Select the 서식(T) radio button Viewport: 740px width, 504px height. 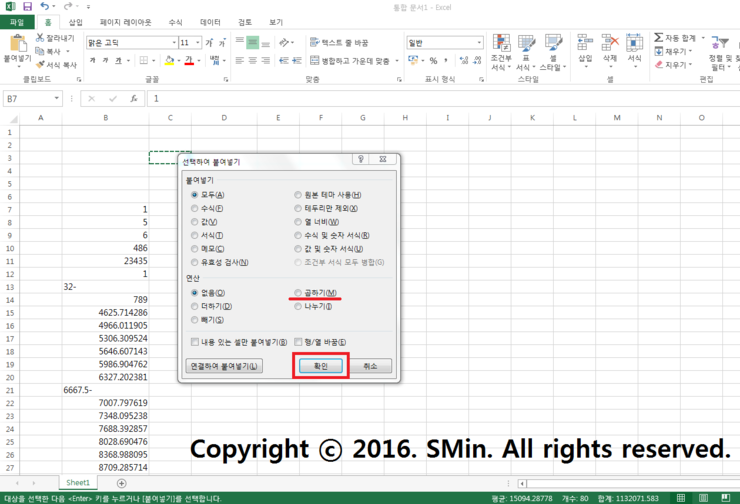pos(194,235)
